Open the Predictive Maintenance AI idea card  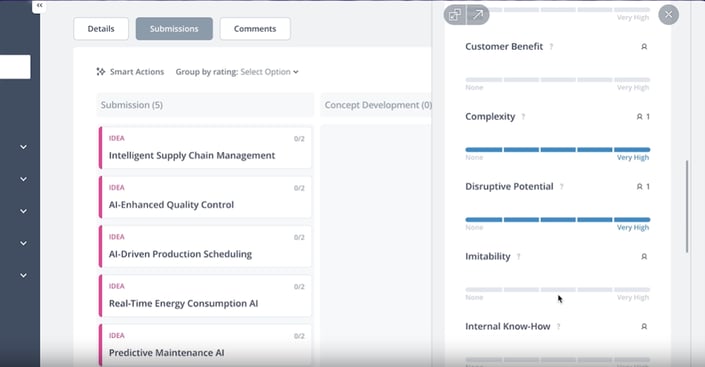pos(205,345)
